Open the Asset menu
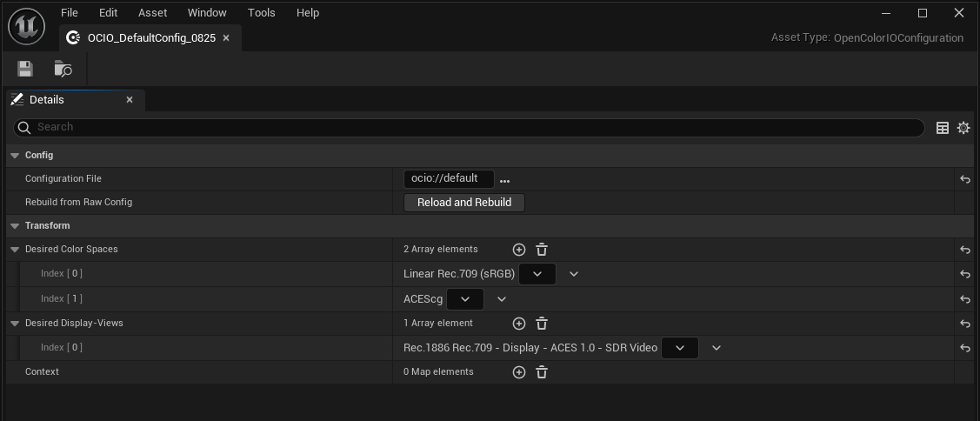 [152, 12]
